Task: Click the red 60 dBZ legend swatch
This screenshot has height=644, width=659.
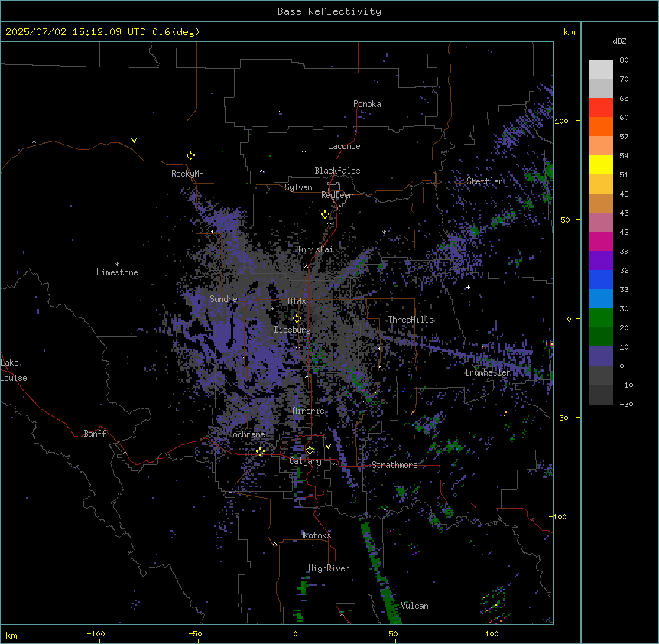Action: click(x=601, y=108)
